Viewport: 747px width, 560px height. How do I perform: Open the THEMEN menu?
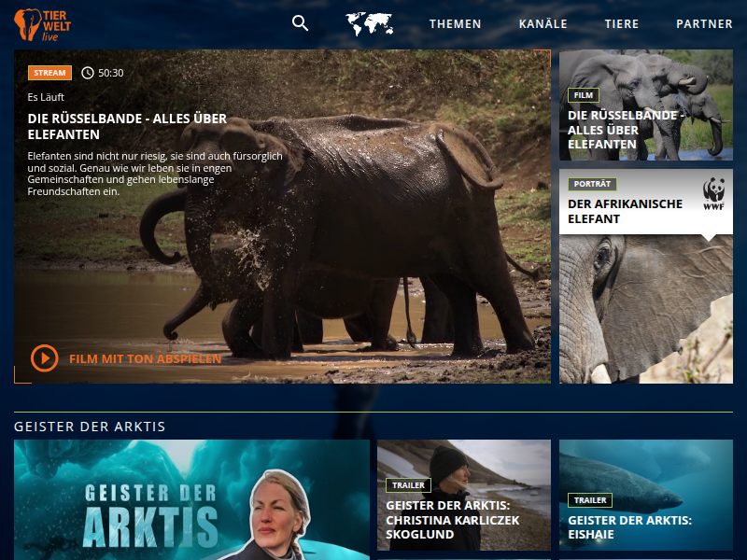(x=455, y=24)
